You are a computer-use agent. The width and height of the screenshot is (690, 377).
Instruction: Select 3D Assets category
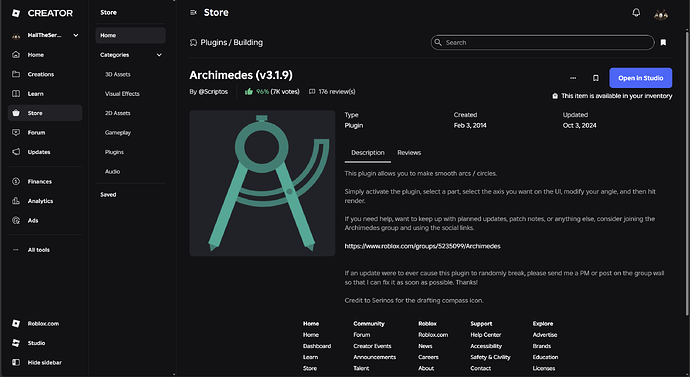point(117,74)
